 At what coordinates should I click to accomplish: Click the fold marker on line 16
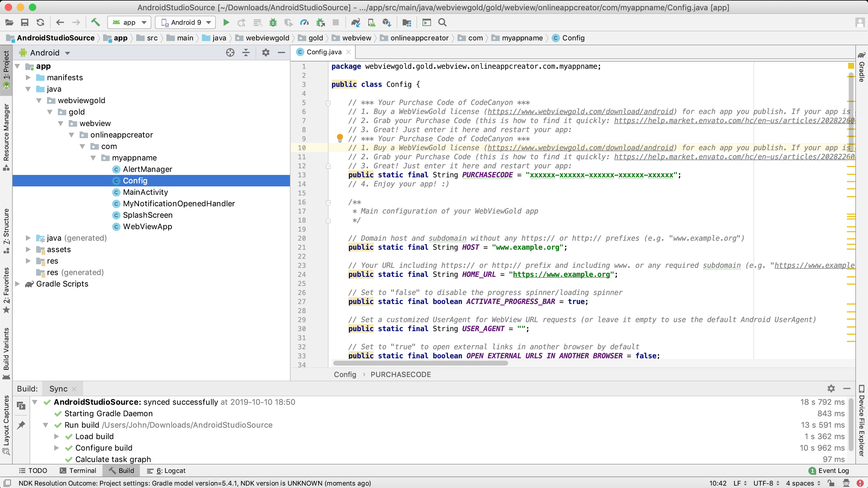[x=328, y=202]
